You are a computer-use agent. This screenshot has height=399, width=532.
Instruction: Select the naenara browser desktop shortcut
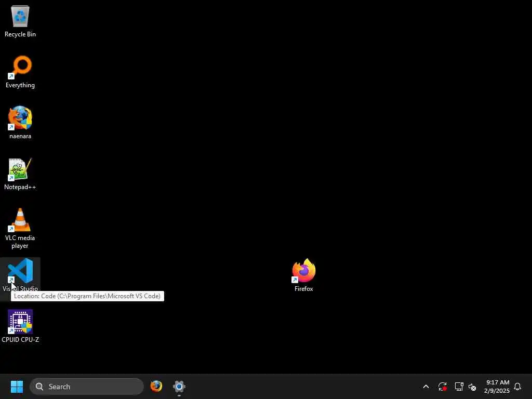[x=20, y=123]
